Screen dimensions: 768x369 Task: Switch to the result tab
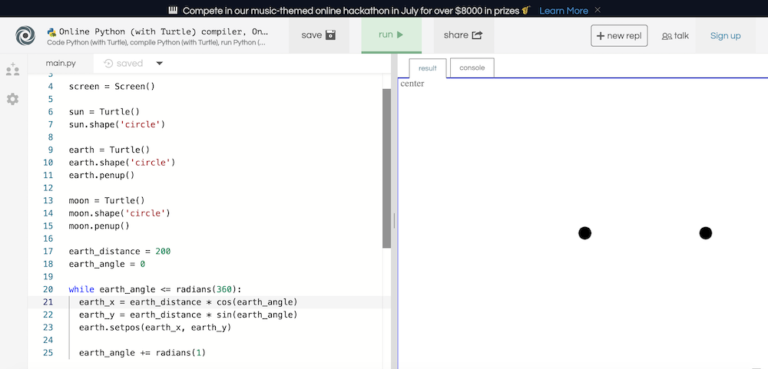[428, 68]
